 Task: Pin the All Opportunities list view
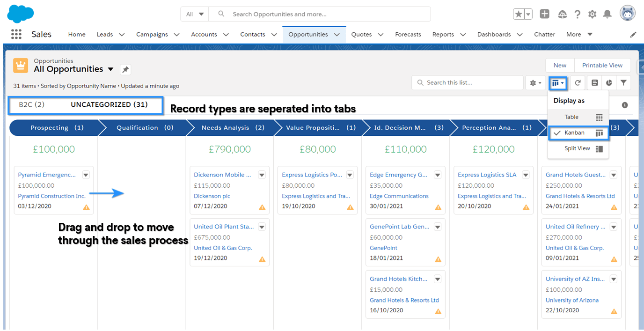(125, 70)
